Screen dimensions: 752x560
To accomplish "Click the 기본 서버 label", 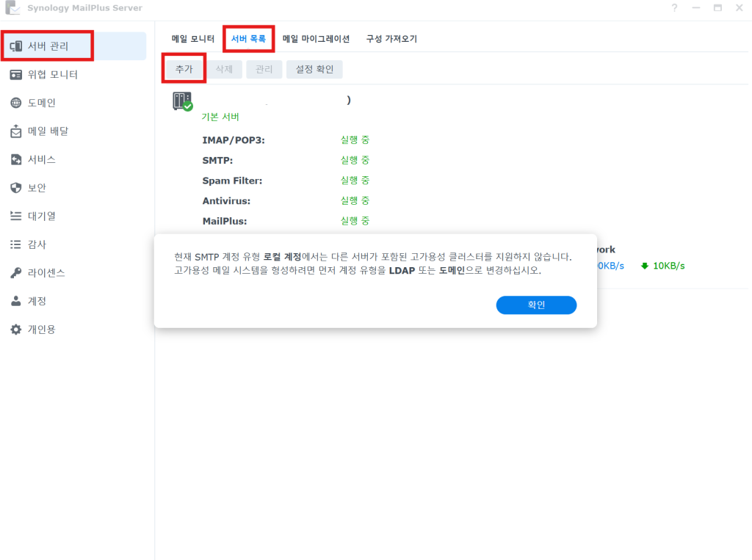I will [x=220, y=117].
